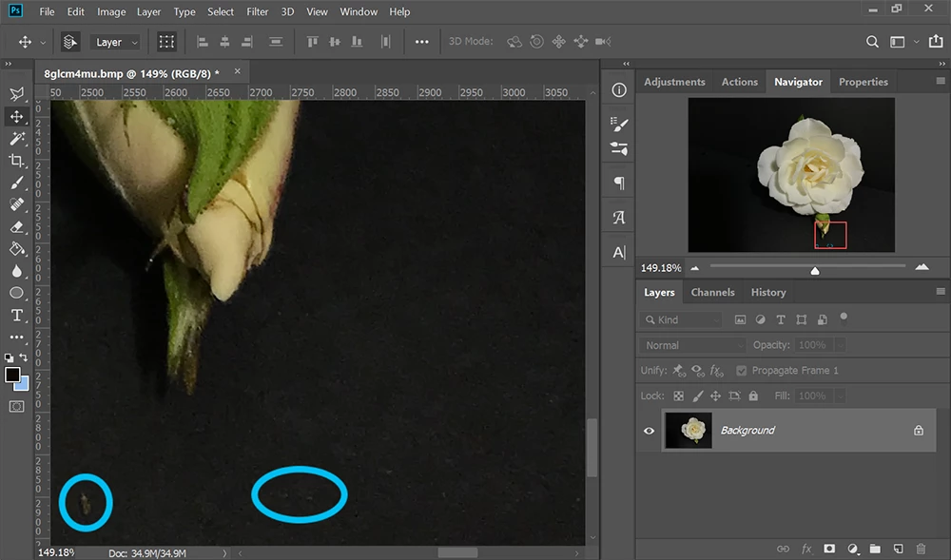Delete layer using the trash icon
Viewport: 951px width, 560px height.
click(921, 549)
